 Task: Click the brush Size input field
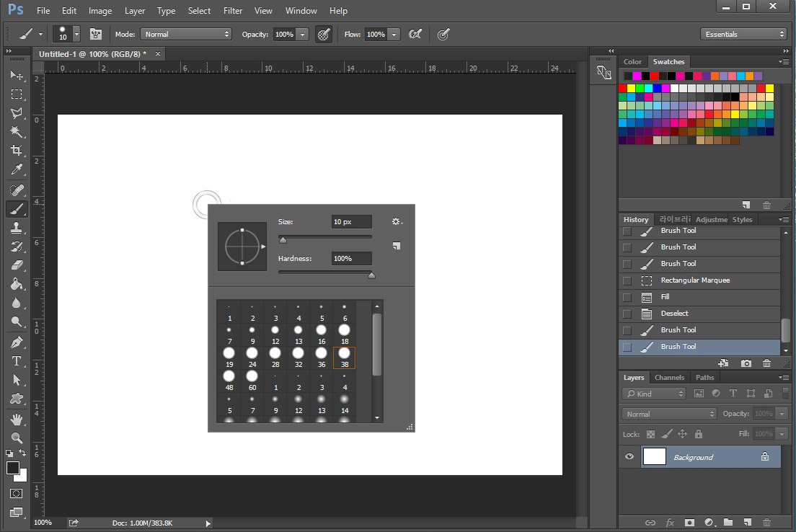click(351, 222)
